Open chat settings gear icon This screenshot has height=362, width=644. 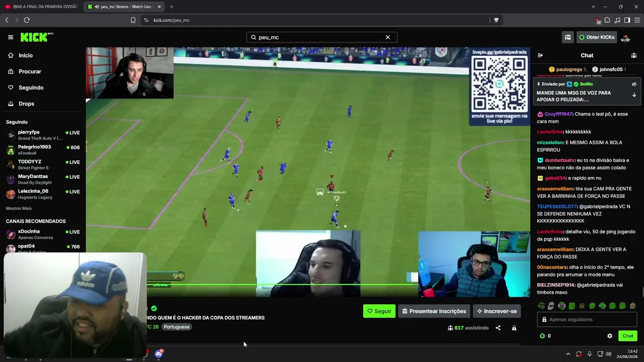(x=610, y=336)
